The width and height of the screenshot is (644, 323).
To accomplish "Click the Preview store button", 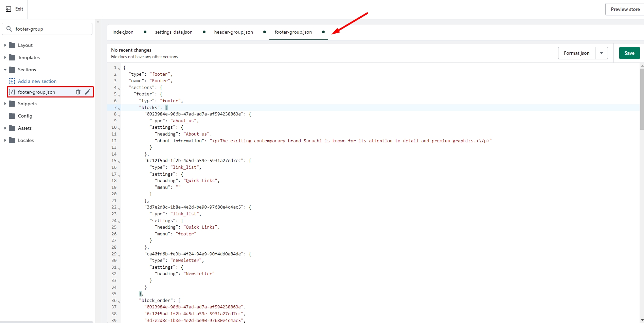I will 625,9.
